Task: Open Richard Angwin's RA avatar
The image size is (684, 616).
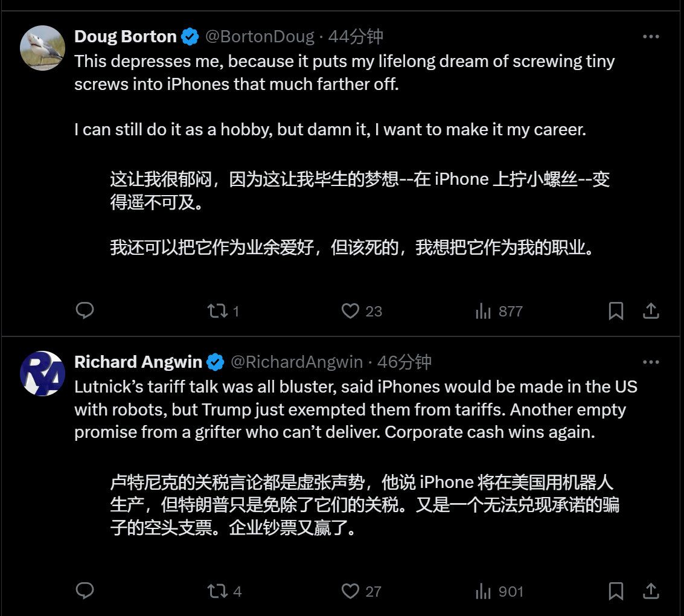Action: pyautogui.click(x=42, y=373)
